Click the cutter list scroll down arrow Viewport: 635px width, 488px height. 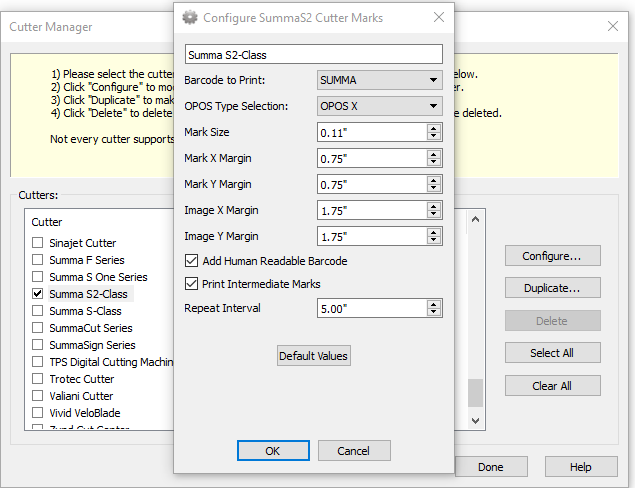tap(475, 421)
